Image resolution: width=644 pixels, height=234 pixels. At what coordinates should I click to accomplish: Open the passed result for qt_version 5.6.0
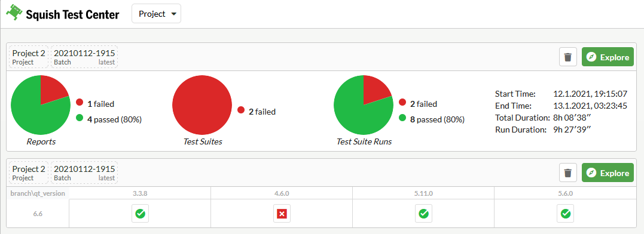565,214
